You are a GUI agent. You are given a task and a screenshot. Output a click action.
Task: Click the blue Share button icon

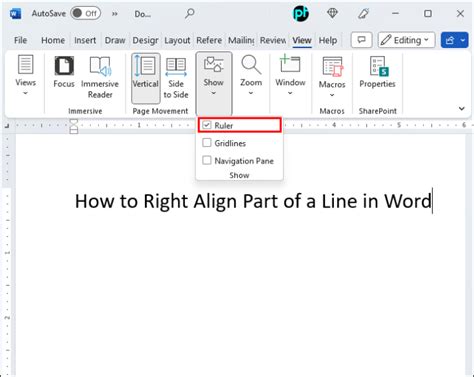click(x=450, y=40)
